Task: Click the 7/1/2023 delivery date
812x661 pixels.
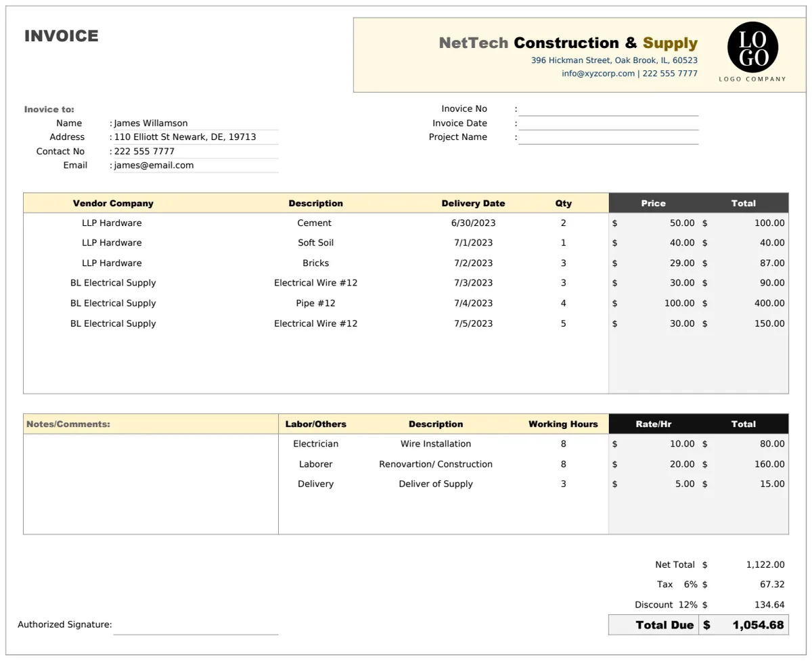Action: (x=473, y=243)
